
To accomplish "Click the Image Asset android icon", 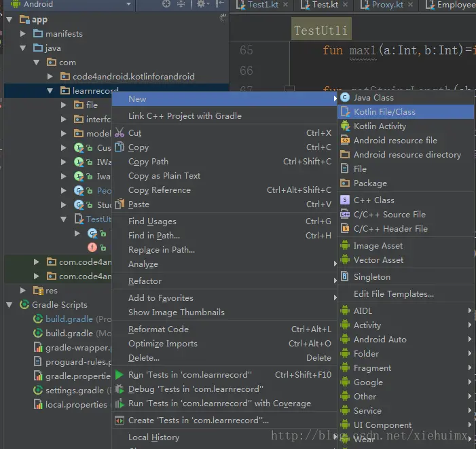I will click(x=345, y=246).
